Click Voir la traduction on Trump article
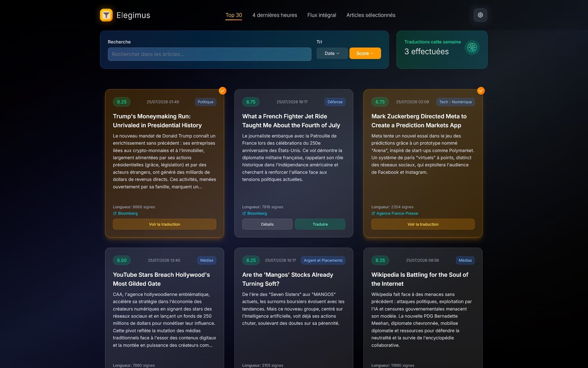The width and height of the screenshot is (588, 368). click(x=165, y=224)
